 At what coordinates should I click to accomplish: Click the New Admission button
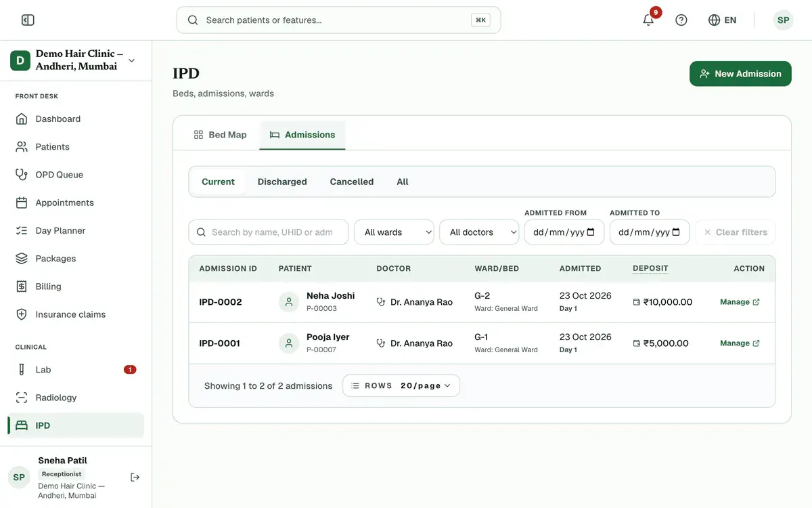(x=740, y=74)
